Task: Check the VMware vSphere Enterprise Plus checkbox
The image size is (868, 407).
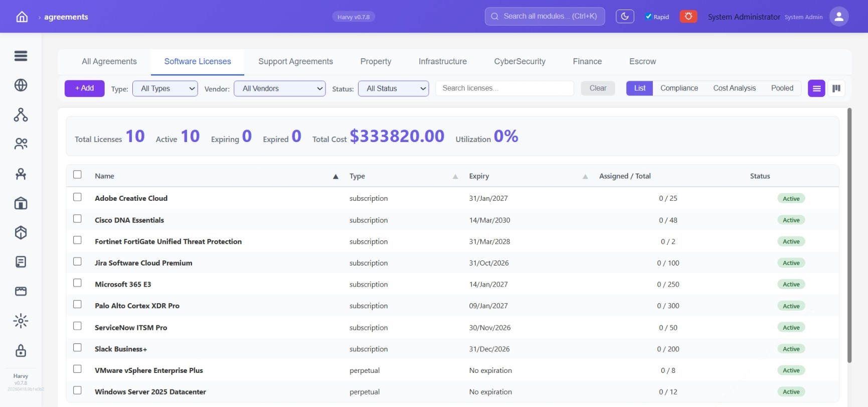Action: click(x=77, y=369)
